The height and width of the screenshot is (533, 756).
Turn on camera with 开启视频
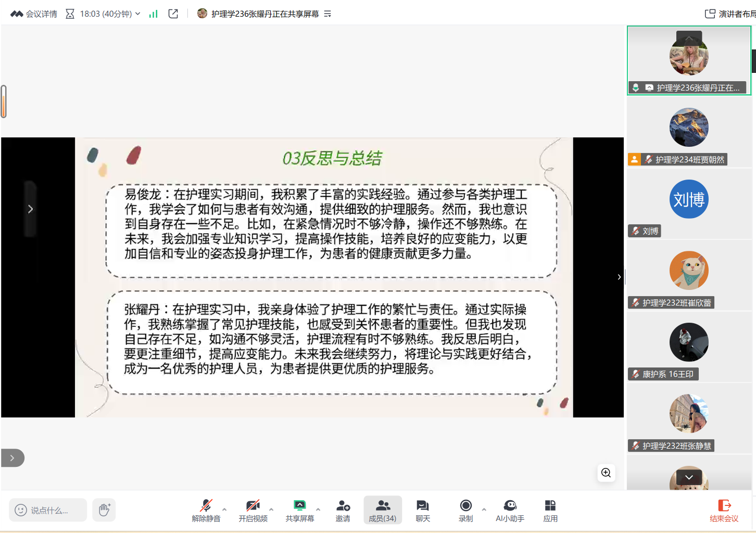[x=253, y=510]
